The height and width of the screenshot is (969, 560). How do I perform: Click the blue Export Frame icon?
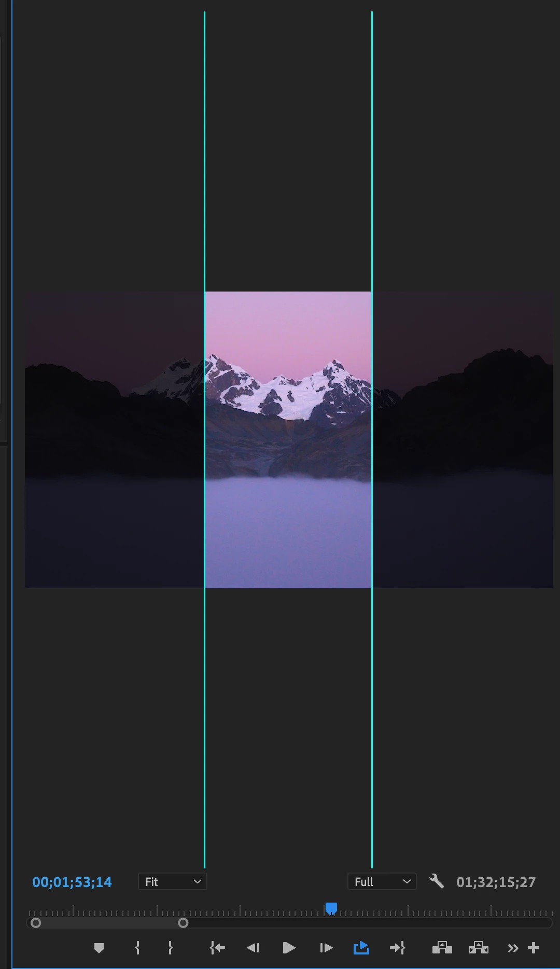361,948
